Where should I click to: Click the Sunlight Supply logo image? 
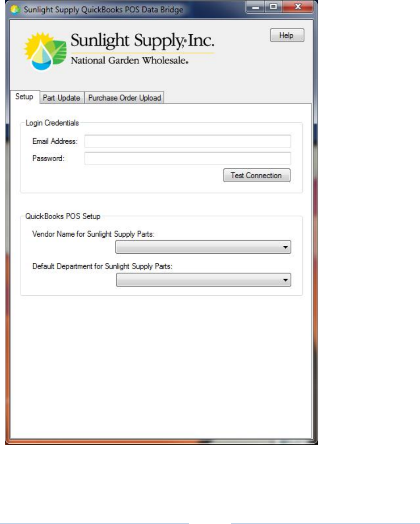[119, 51]
